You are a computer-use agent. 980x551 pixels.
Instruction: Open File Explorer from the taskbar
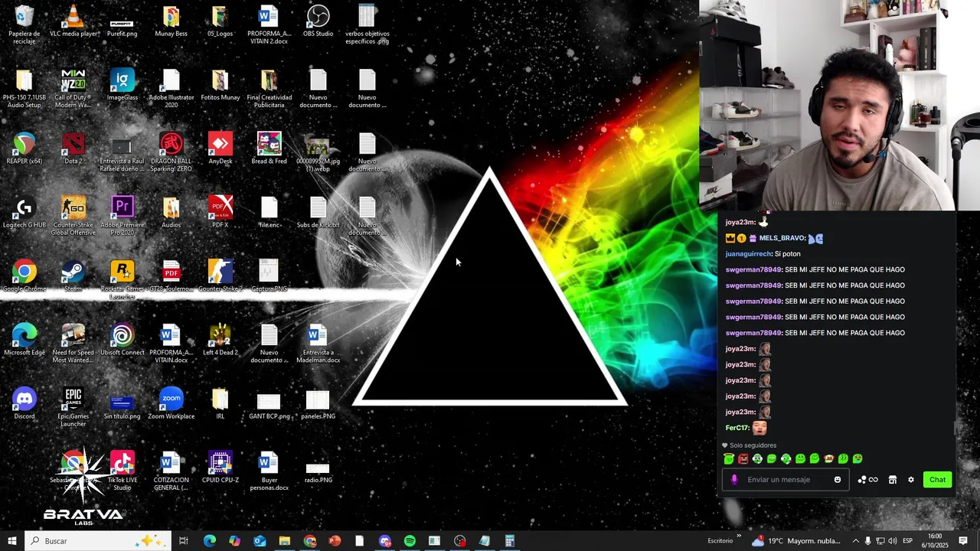pyautogui.click(x=284, y=541)
